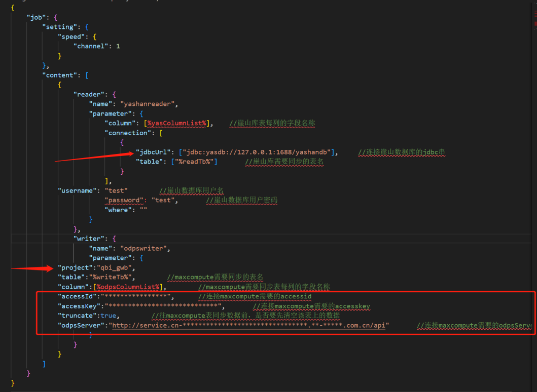Select the "%readTb%" table value
Image resolution: width=537 pixels, height=392 pixels.
pos(194,162)
